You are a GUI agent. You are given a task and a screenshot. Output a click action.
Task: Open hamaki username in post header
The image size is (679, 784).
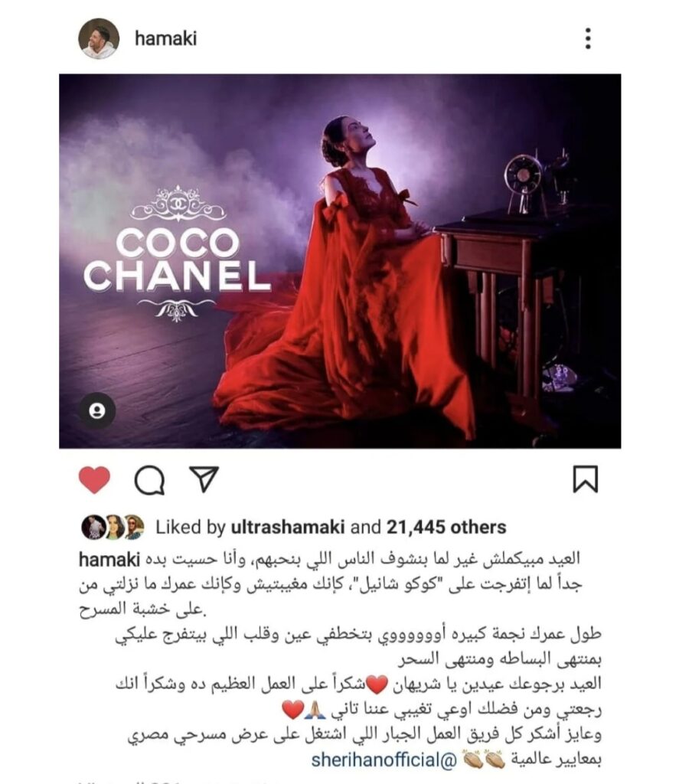point(166,38)
